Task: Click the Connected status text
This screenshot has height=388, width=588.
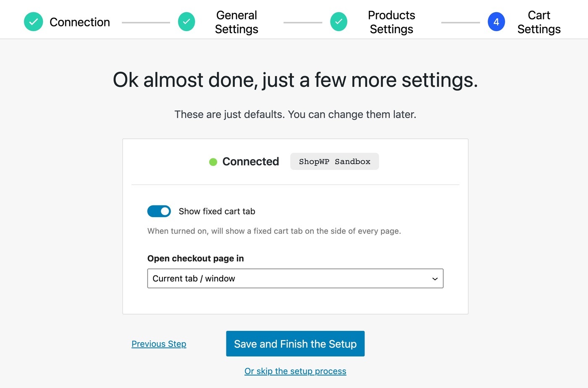Action: click(x=251, y=162)
